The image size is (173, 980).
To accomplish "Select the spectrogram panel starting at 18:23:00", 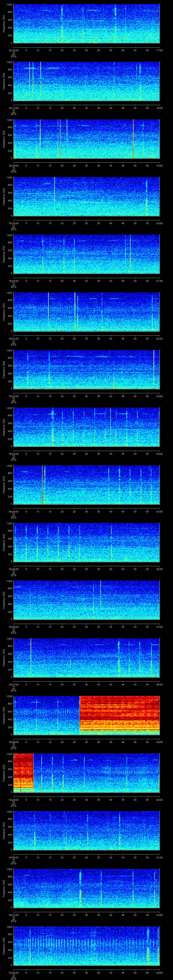I will point(86,427).
